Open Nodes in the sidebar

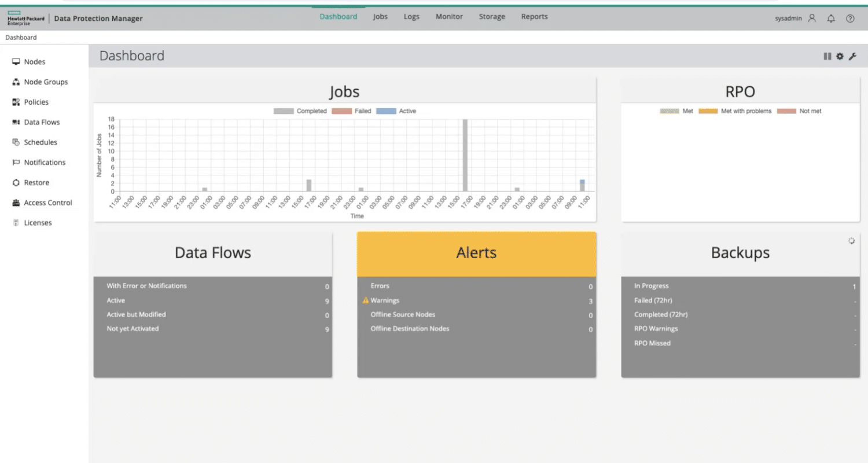pos(35,62)
